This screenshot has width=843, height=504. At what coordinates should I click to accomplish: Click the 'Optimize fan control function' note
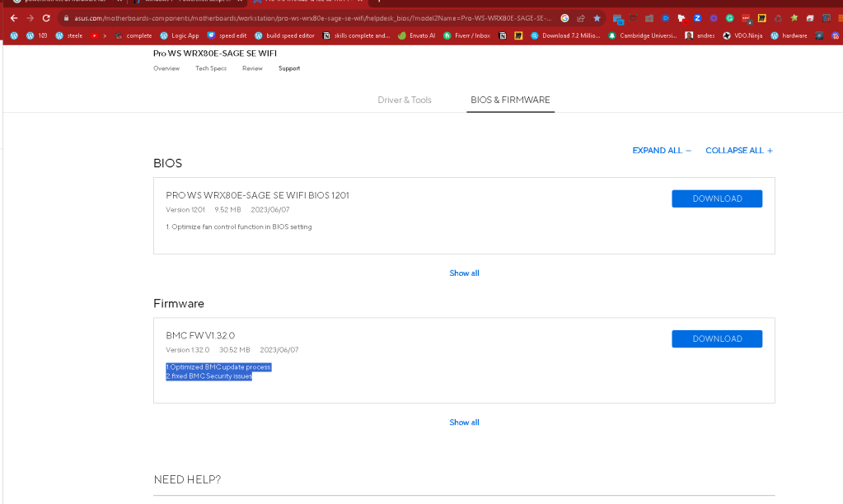pyautogui.click(x=239, y=226)
